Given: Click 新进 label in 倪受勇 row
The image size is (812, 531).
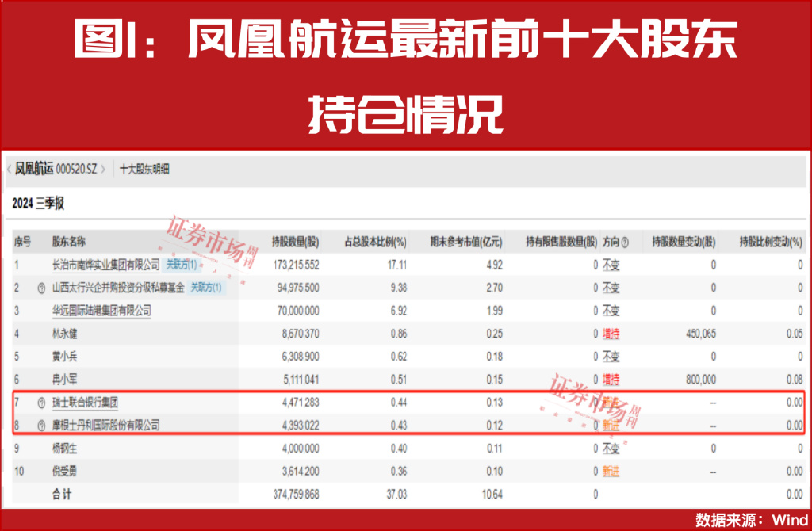Looking at the screenshot, I should point(611,471).
